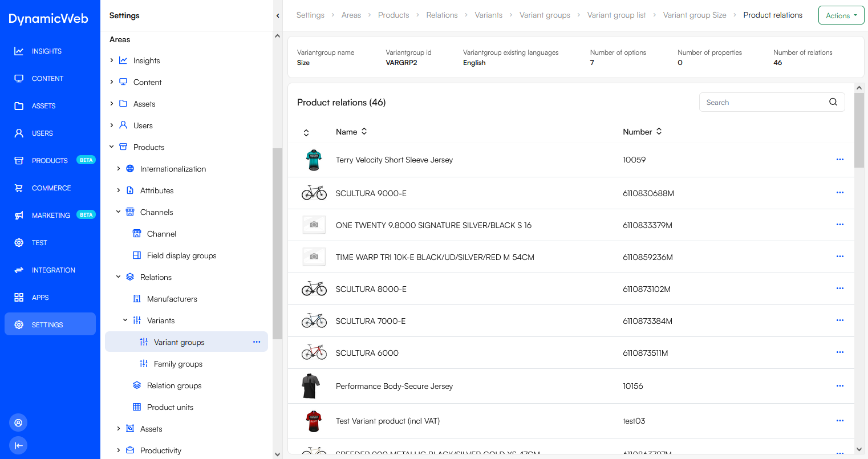The image size is (868, 459).
Task: Open row menu for SCULTURA 6000
Action: click(840, 352)
